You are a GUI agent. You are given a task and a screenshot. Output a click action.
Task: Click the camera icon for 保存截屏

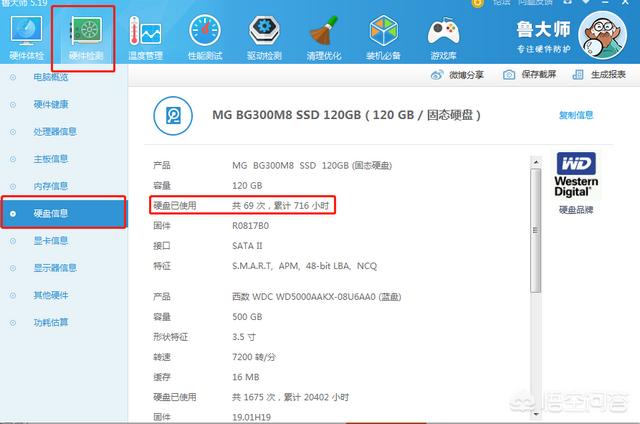coord(509,75)
